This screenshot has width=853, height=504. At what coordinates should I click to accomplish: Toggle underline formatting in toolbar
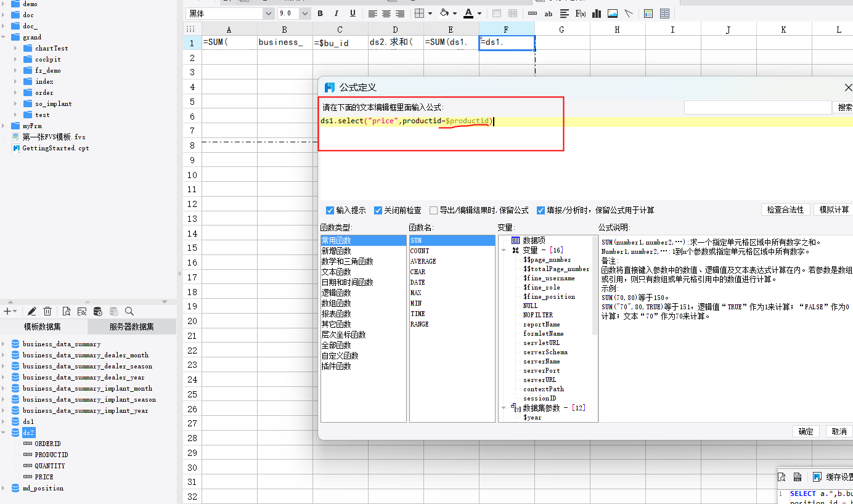(353, 14)
